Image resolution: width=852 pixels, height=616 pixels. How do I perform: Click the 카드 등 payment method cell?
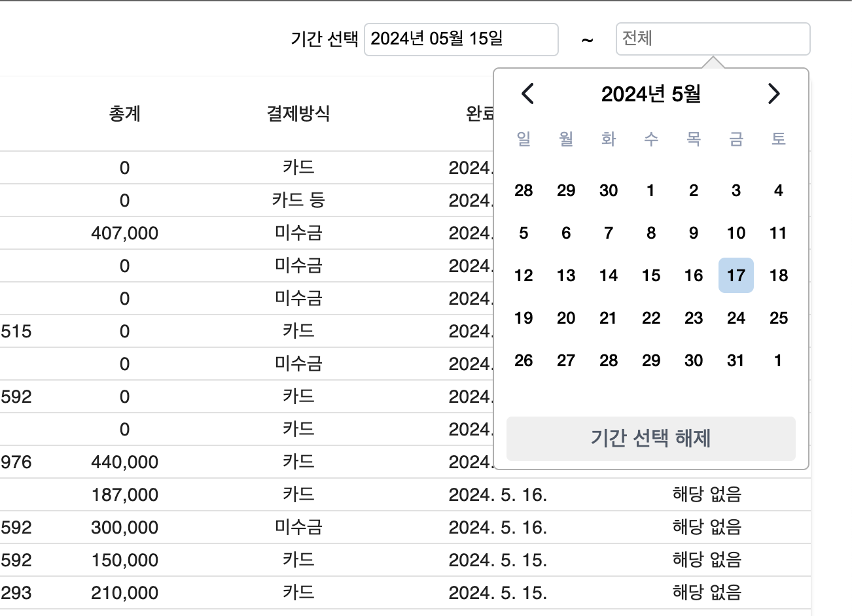point(298,200)
